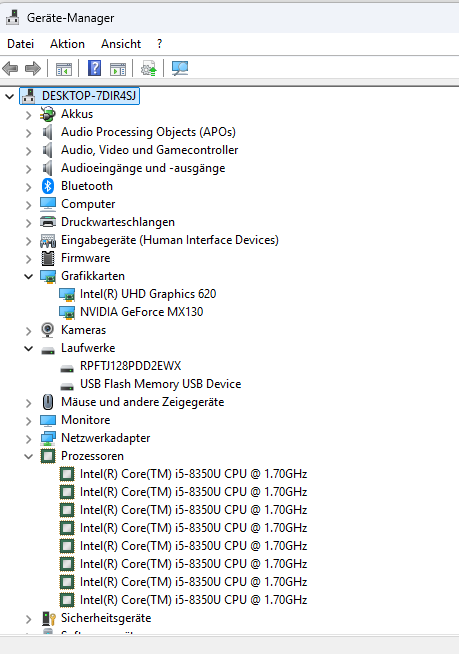Collapse the Grafikkarten category
Screen dimensions: 459x654
click(28, 276)
